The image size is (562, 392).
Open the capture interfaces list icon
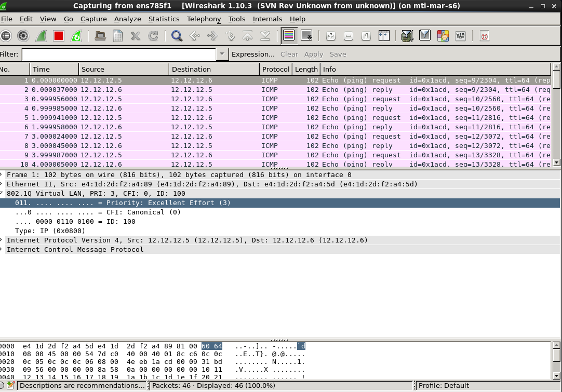tap(6, 36)
